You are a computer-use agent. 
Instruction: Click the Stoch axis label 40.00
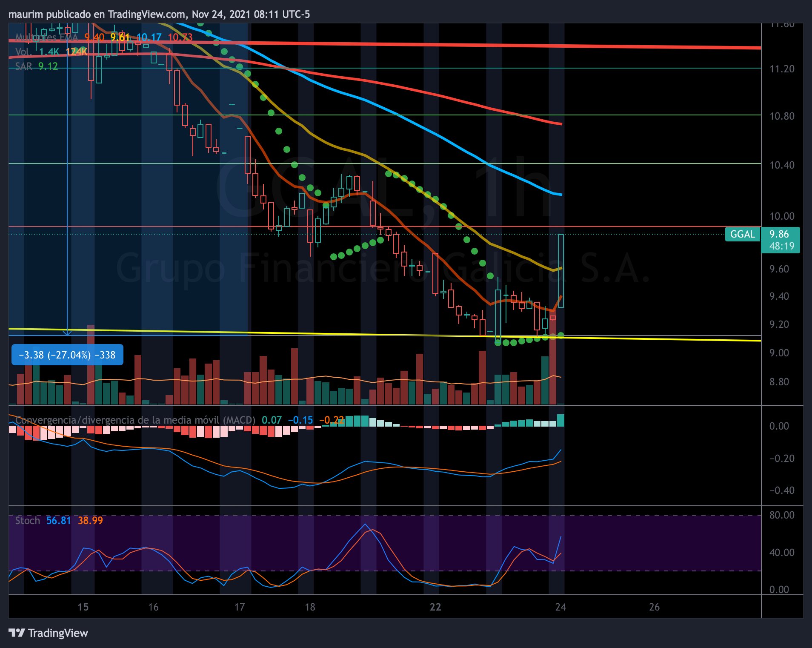pyautogui.click(x=782, y=553)
